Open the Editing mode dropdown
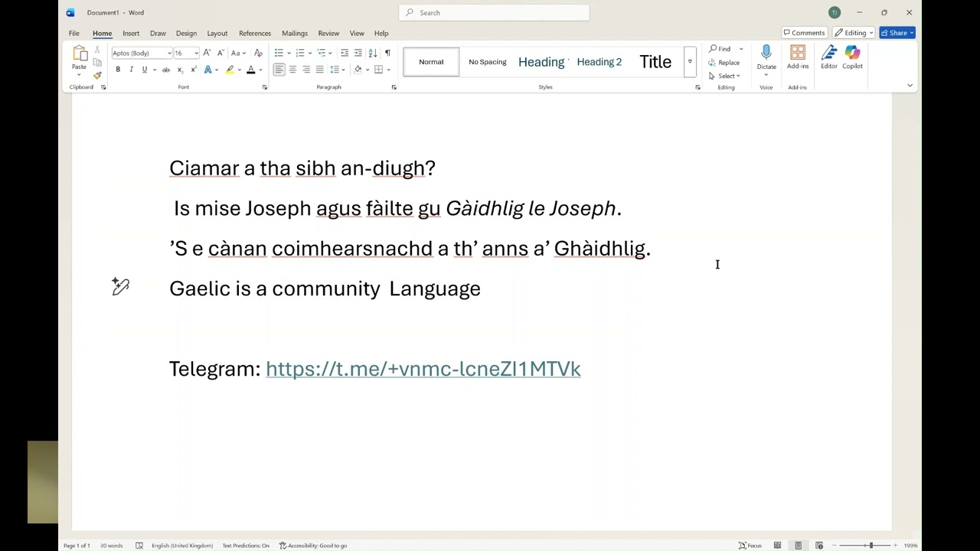 [854, 33]
